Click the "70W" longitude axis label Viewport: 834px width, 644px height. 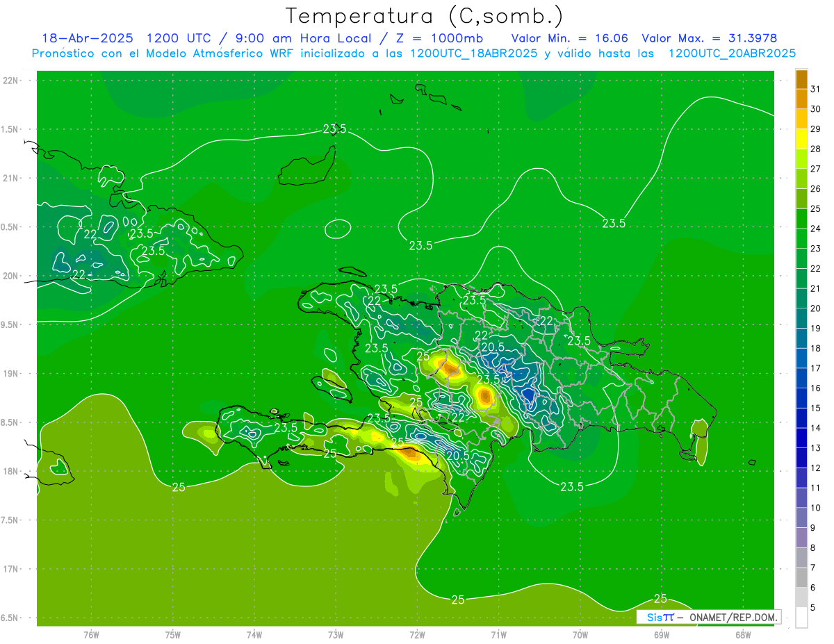580,634
